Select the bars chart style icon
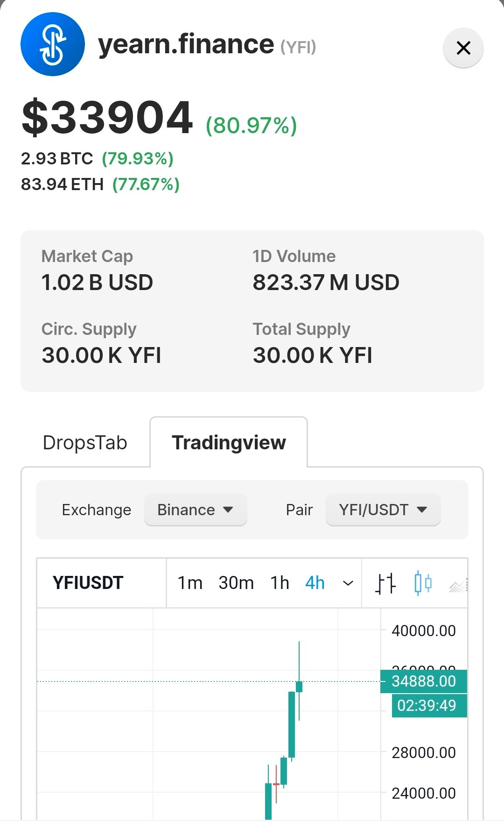 pyautogui.click(x=385, y=583)
